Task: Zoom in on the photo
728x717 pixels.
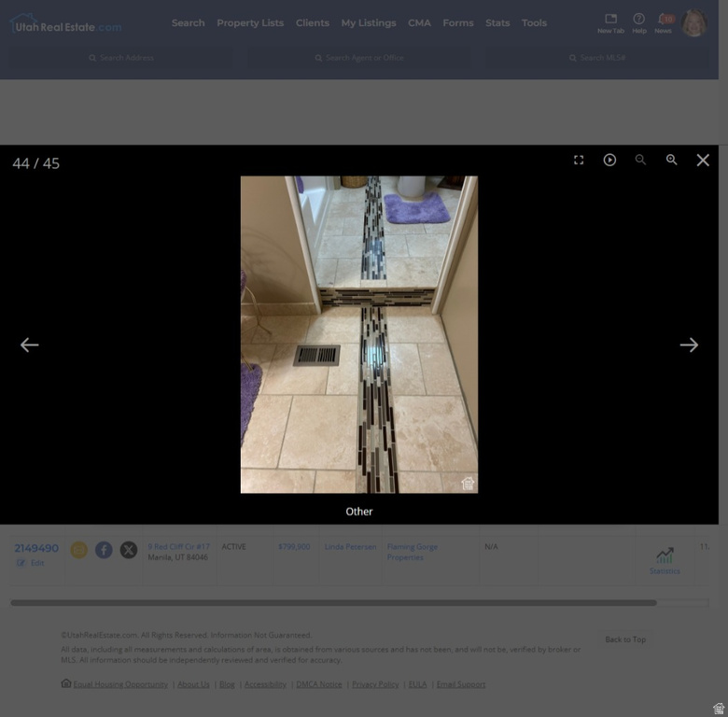Action: tap(671, 160)
